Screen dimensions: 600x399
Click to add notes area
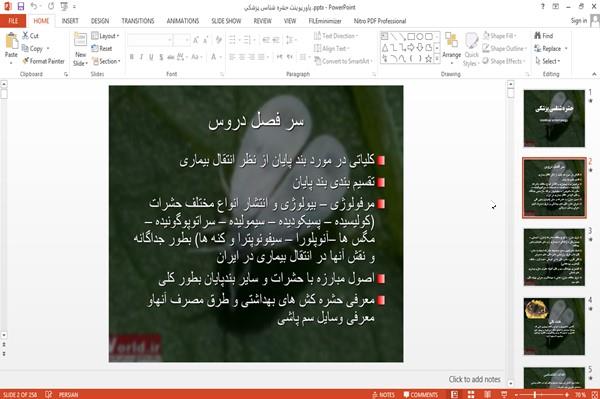(x=474, y=379)
